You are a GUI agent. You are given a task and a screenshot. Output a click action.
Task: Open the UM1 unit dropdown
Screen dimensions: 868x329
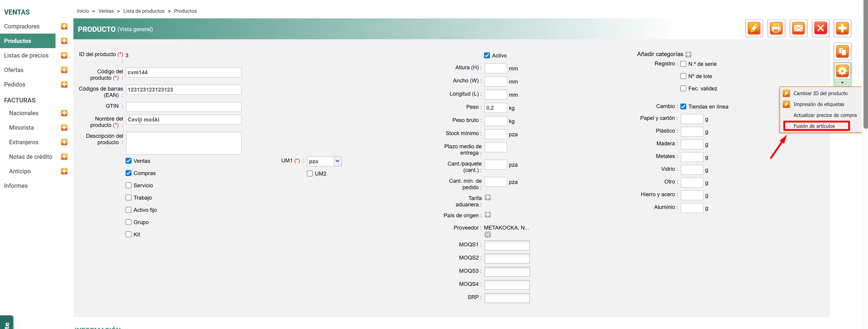[x=337, y=161]
